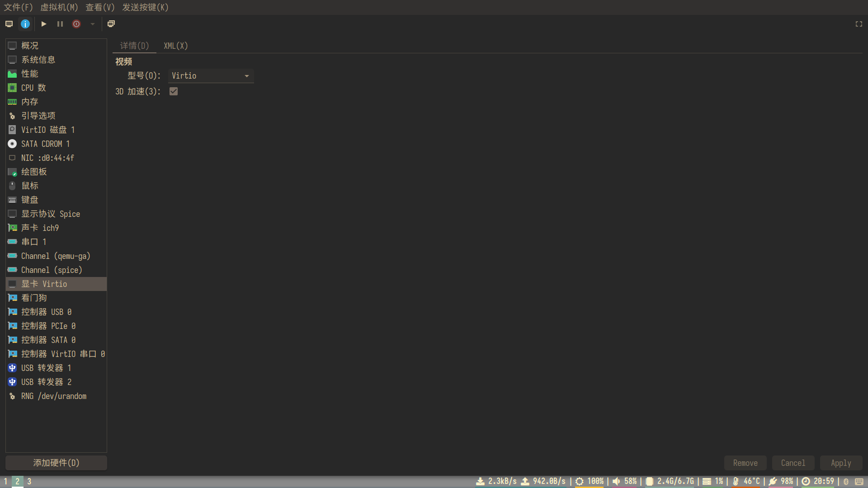Select SATA CDROM 1 in hardware list
The height and width of the screenshot is (488, 868).
point(45,144)
